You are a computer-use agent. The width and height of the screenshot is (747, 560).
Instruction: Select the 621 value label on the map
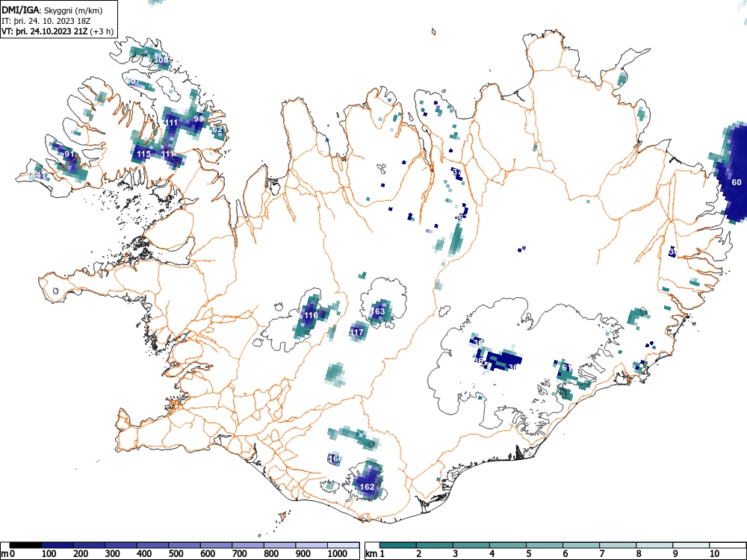point(218,129)
